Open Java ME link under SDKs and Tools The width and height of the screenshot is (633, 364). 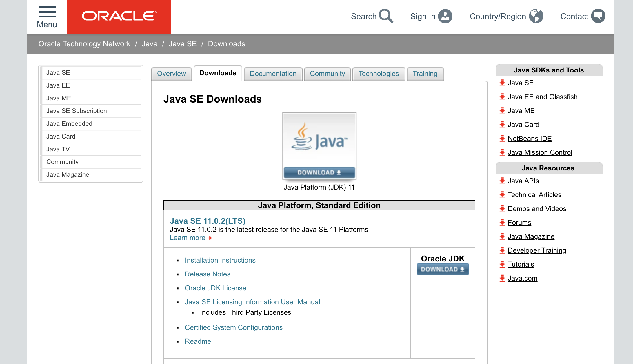tap(521, 111)
